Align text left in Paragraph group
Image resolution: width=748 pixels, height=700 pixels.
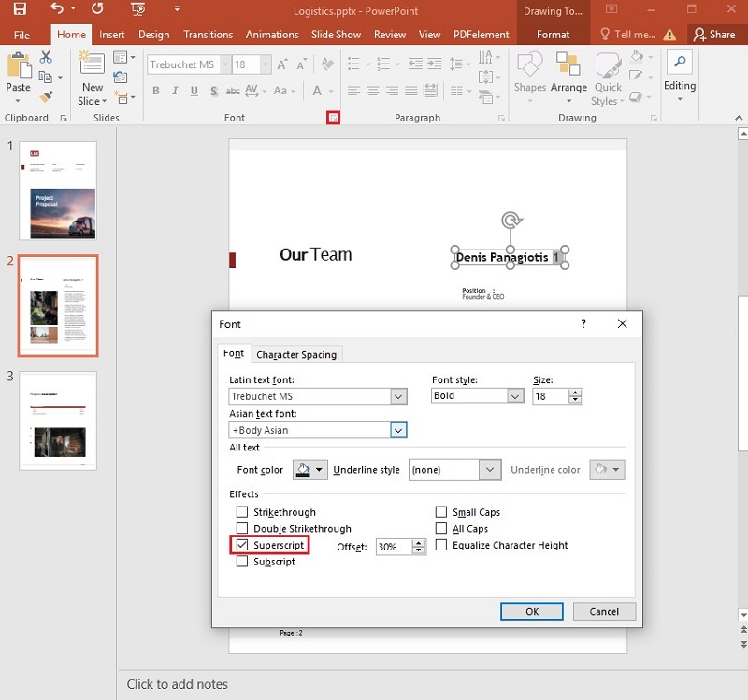coord(353,91)
